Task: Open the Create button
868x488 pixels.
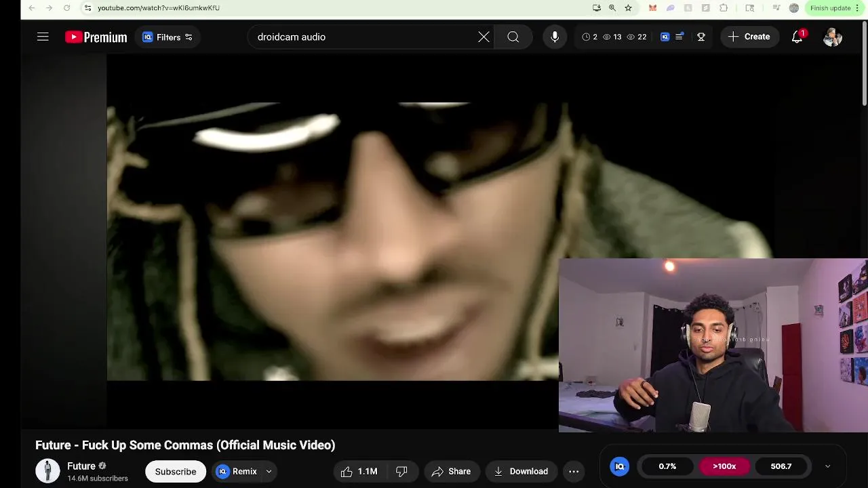Action: [749, 37]
